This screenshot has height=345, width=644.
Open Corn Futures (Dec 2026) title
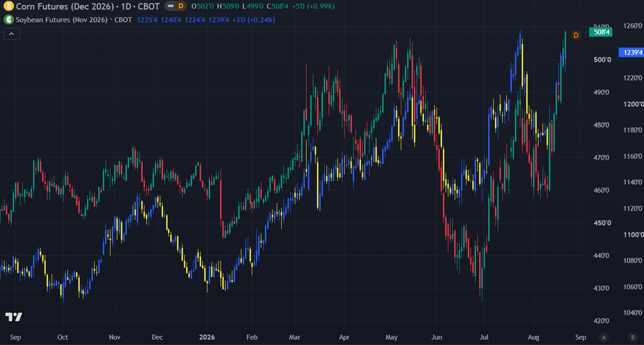coord(65,6)
